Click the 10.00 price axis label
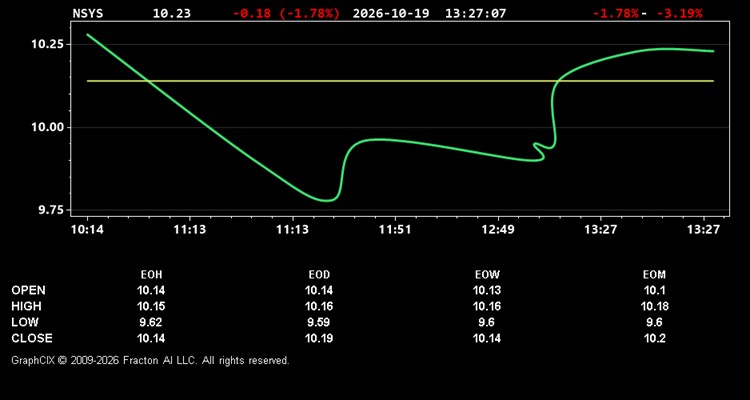 click(47, 127)
